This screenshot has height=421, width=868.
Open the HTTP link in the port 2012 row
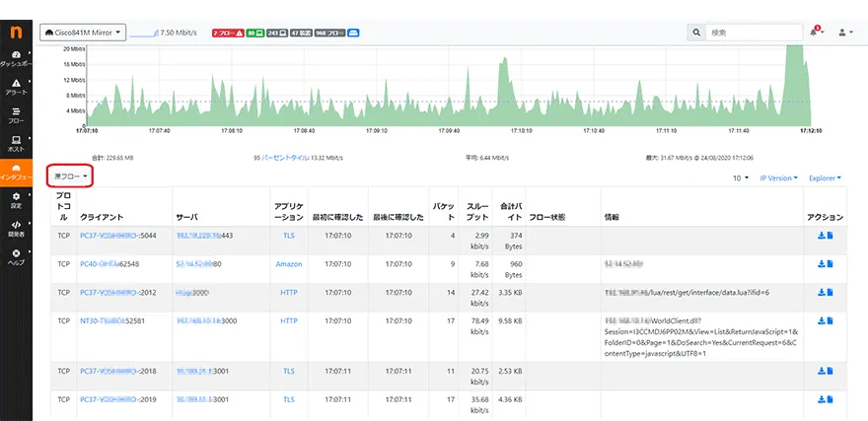click(x=289, y=292)
